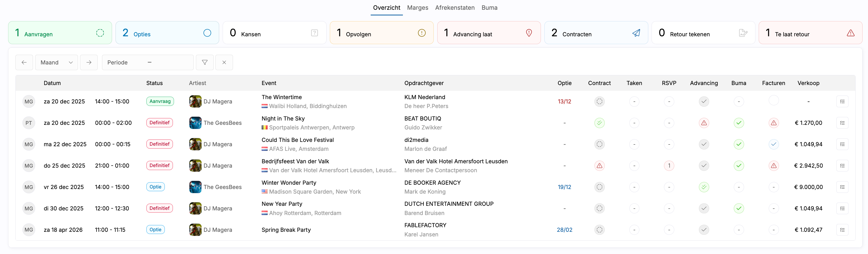Click the Aanvraag status badge for The Wintertime
868x254 pixels.
160,101
